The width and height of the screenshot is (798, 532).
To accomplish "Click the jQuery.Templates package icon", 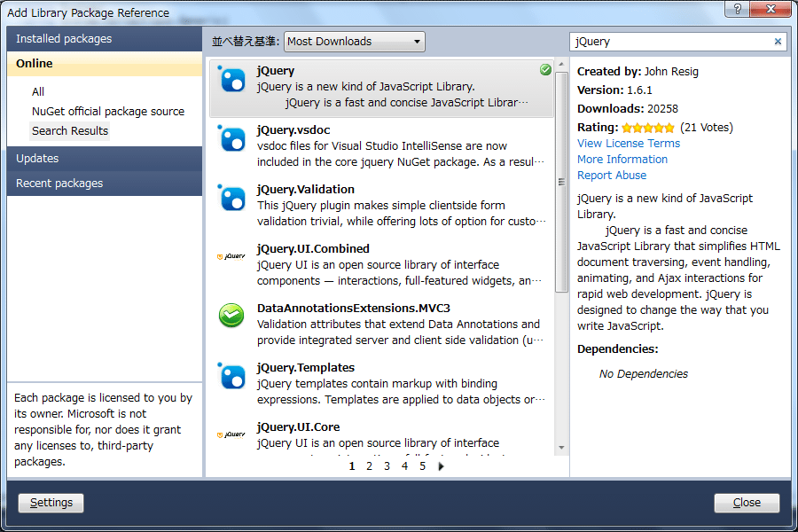I will point(231,377).
